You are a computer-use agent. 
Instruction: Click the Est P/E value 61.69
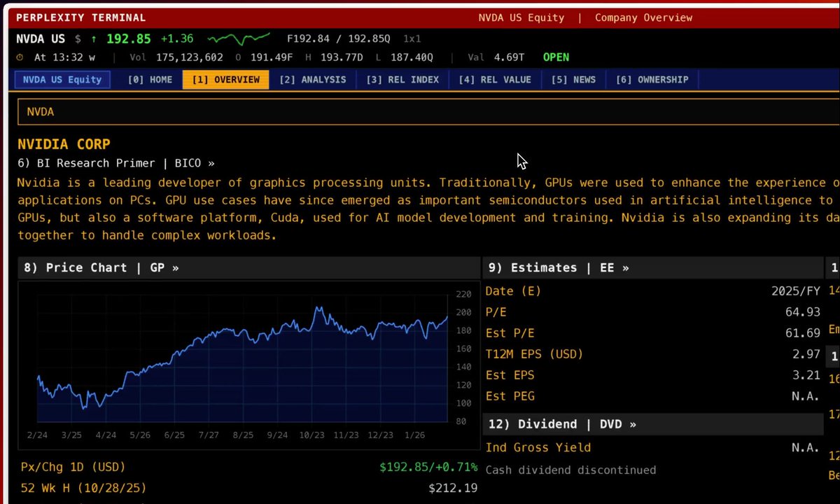(x=802, y=333)
